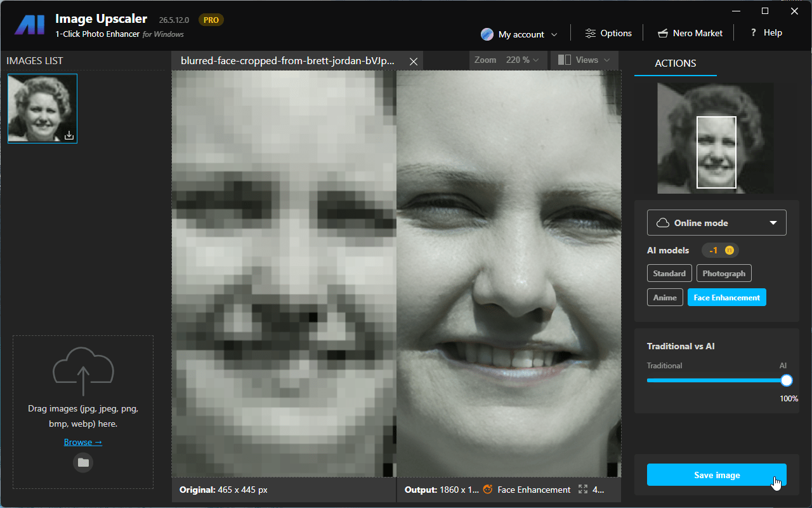Screen dimensions: 812x508
Task: Click the orange face enhancement icon in the status bar
Action: 488,490
